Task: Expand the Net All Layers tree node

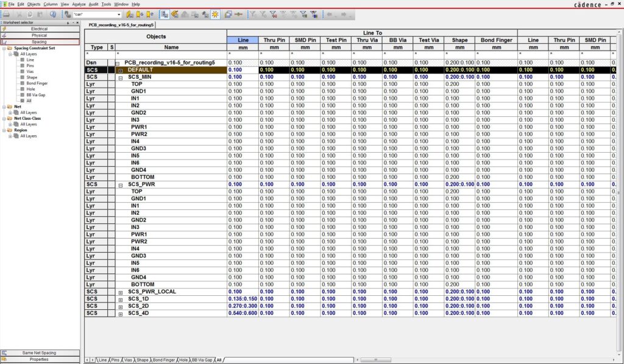Action: click(x=10, y=112)
